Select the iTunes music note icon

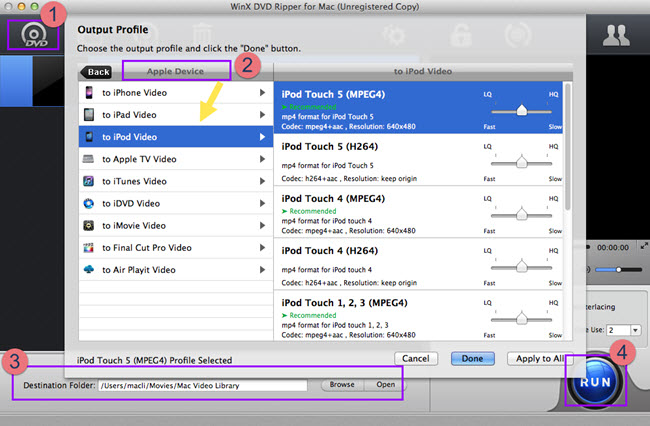coord(88,181)
